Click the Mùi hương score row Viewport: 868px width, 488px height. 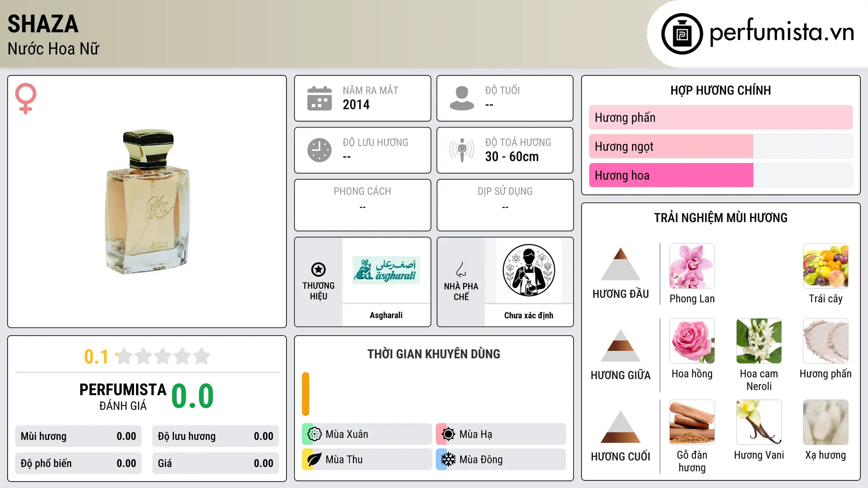pyautogui.click(x=78, y=436)
